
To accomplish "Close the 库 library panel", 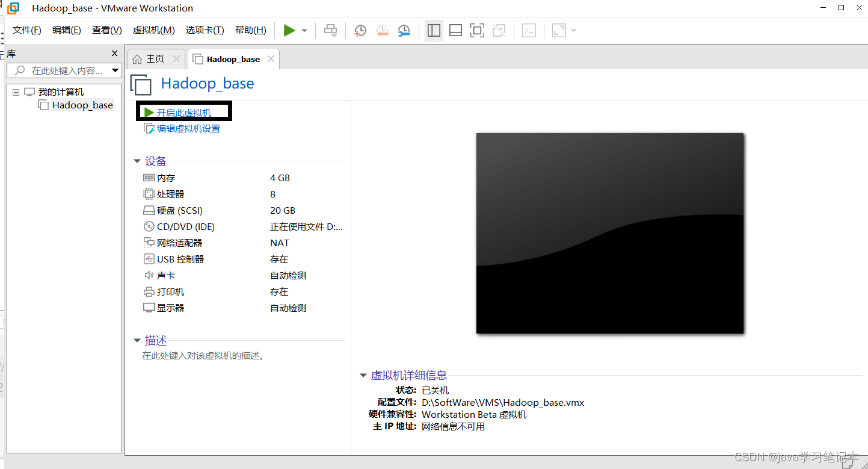I will pyautogui.click(x=115, y=54).
